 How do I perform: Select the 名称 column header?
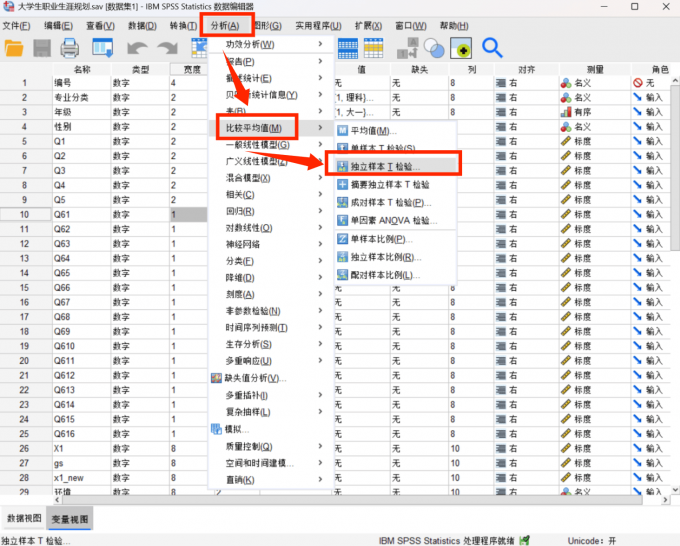point(82,69)
